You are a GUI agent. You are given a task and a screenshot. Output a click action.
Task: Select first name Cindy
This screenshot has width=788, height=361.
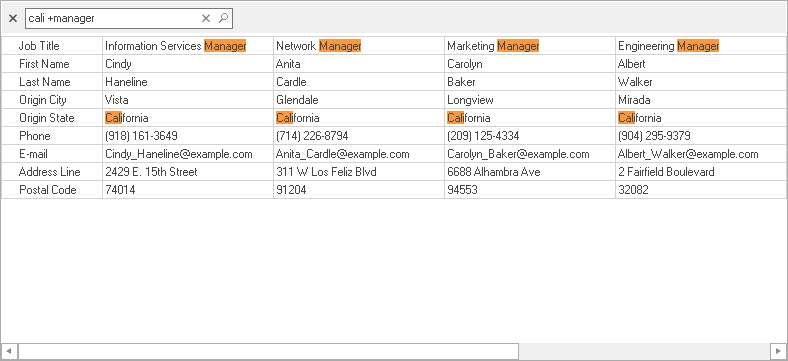[x=188, y=64]
